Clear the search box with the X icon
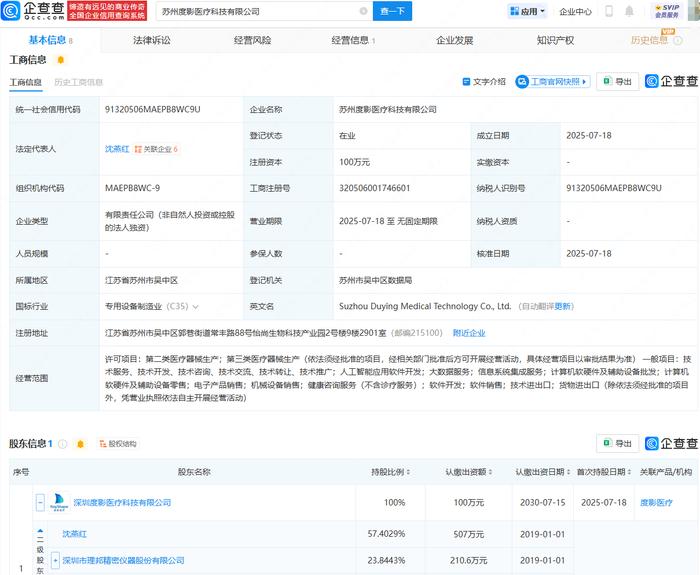 tap(363, 11)
